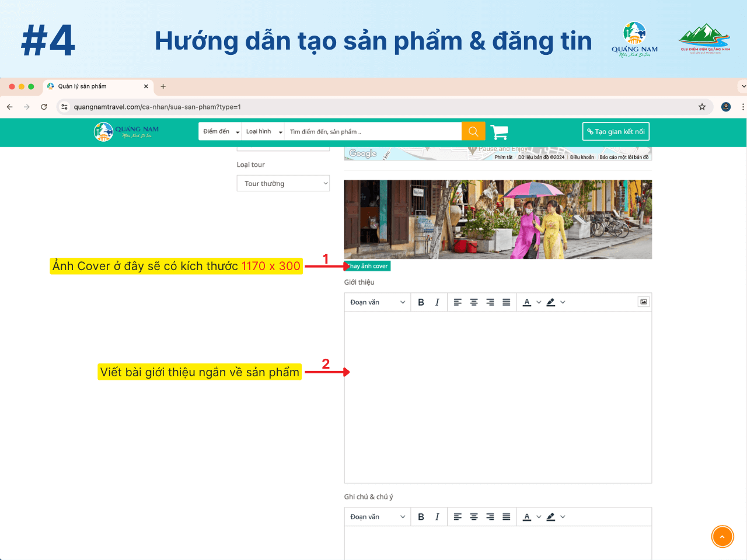The width and height of the screenshot is (747, 560).
Task: Open a new browser tab
Action: (163, 86)
